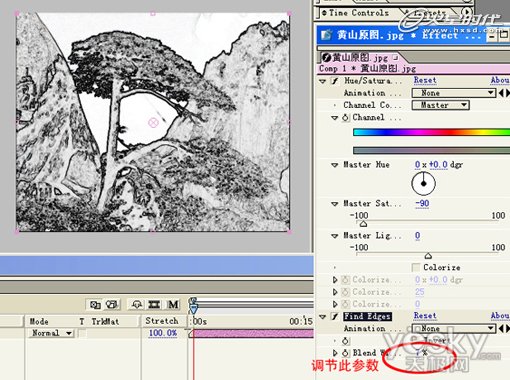Click the Channel Range stopwatch icon
The image size is (510, 380).
[345, 117]
